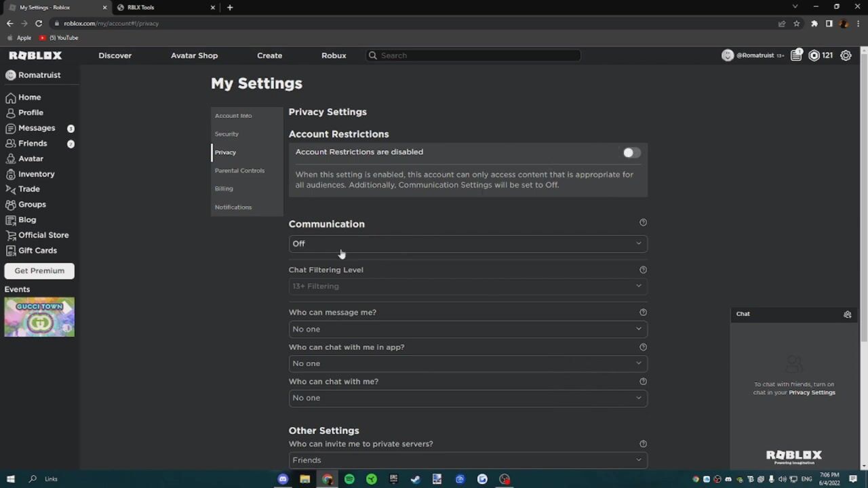Open the Who can chat with me dropdown
Viewport: 868px width, 488px height.
[468, 398]
